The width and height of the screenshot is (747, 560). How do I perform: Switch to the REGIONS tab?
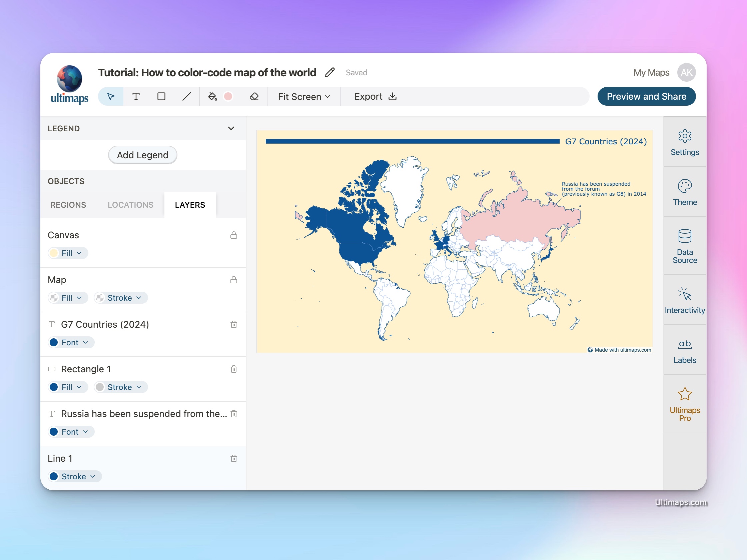68,205
